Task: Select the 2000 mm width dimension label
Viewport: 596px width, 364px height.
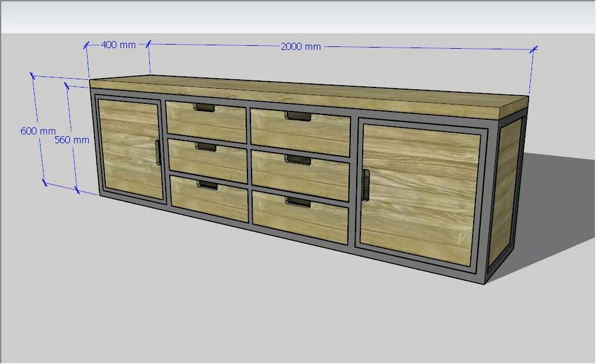Action: coord(301,47)
